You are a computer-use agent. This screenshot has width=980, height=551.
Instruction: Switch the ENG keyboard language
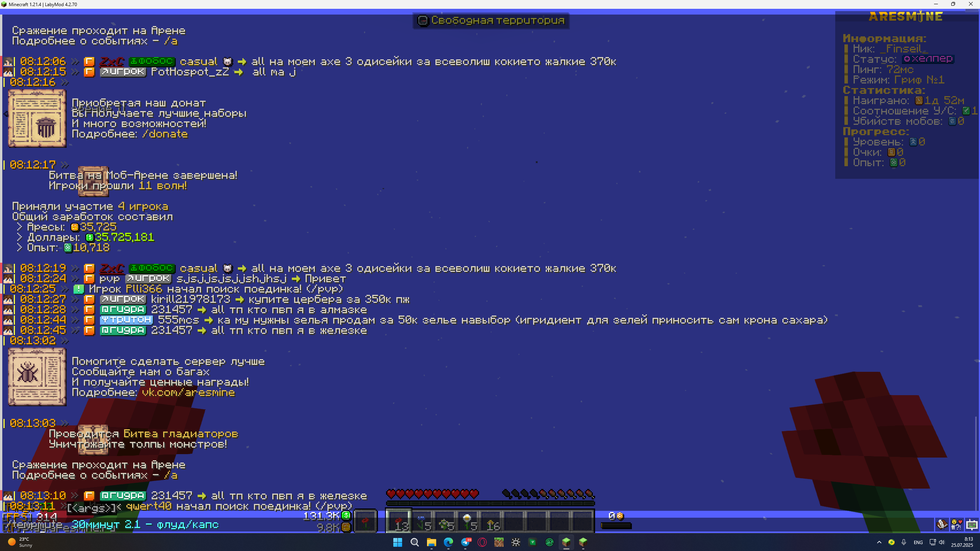pos(918,542)
